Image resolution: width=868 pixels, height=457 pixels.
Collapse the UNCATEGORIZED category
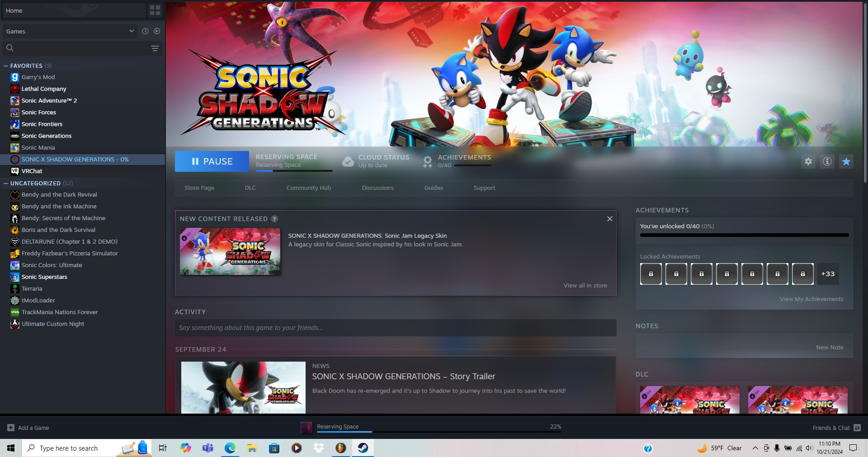pos(6,184)
